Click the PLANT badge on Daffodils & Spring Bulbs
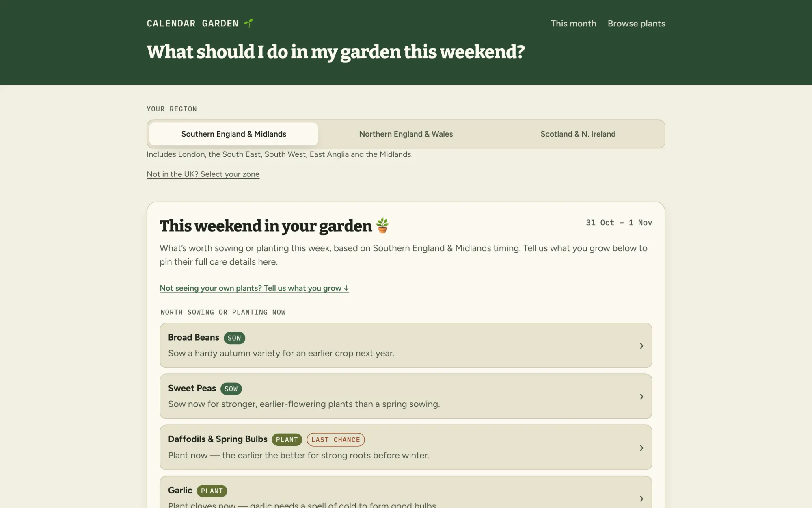This screenshot has height=508, width=812. [287, 440]
